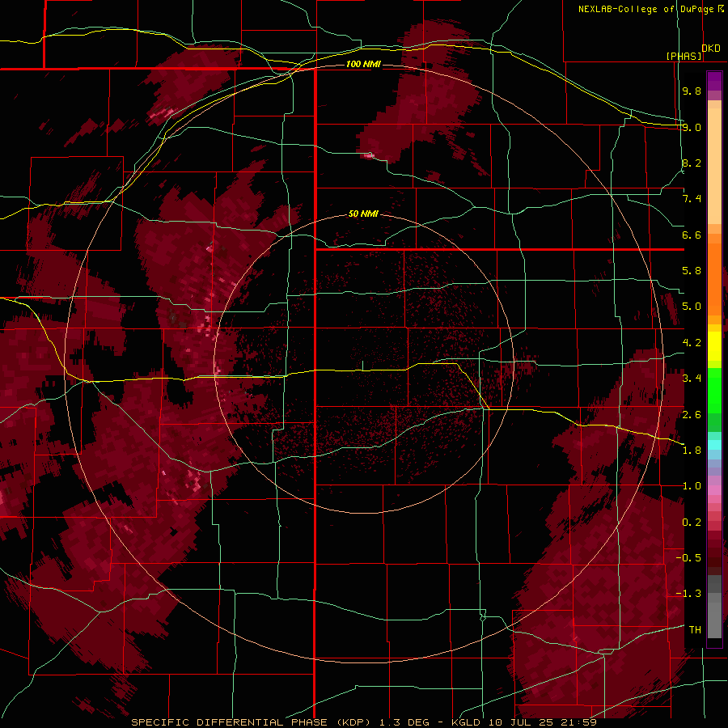Click the 9.0 value on the color scale

tap(692, 127)
